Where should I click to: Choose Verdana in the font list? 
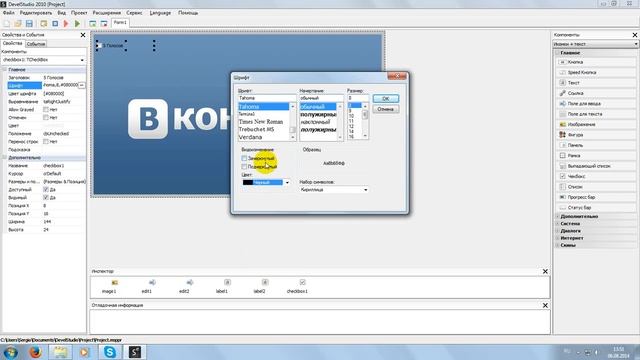[250, 137]
